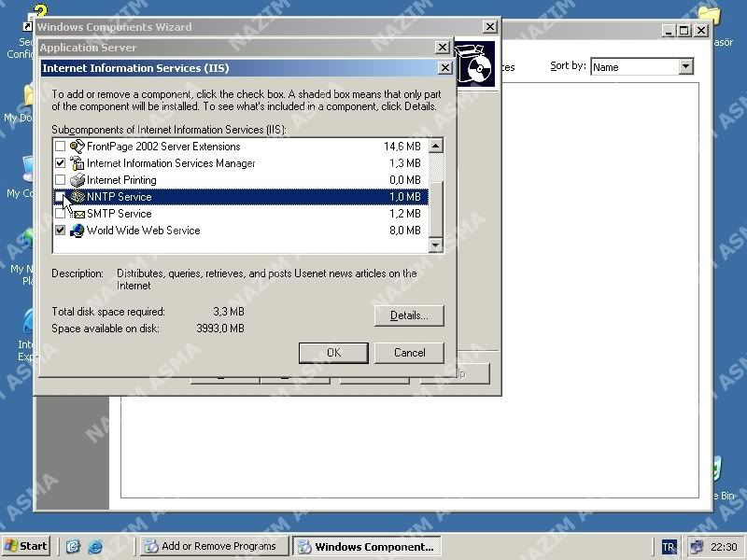
Task: Switch to Windows Components taskbar button
Action: coord(366,546)
